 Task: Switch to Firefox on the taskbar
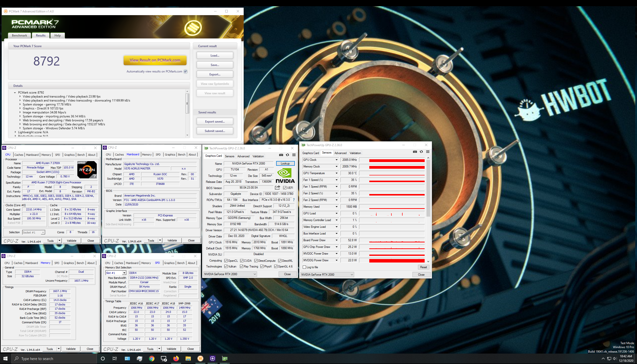point(176,359)
